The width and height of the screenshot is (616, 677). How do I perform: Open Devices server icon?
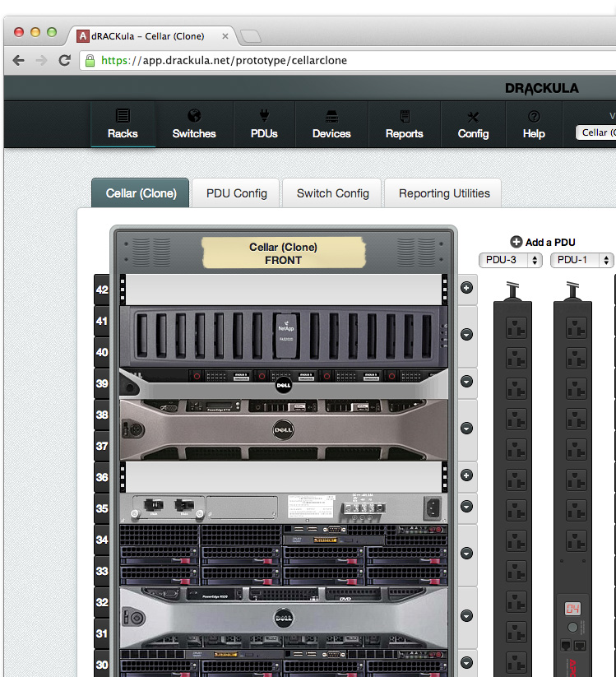click(x=331, y=116)
